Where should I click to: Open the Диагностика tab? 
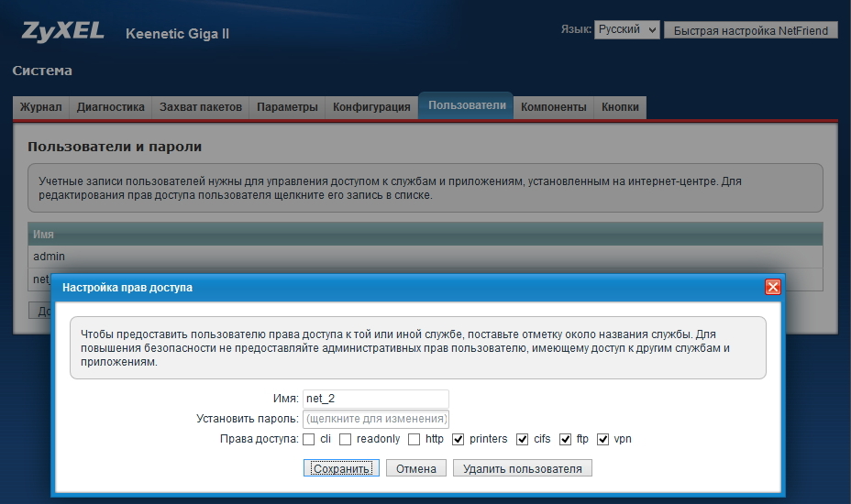tap(111, 107)
